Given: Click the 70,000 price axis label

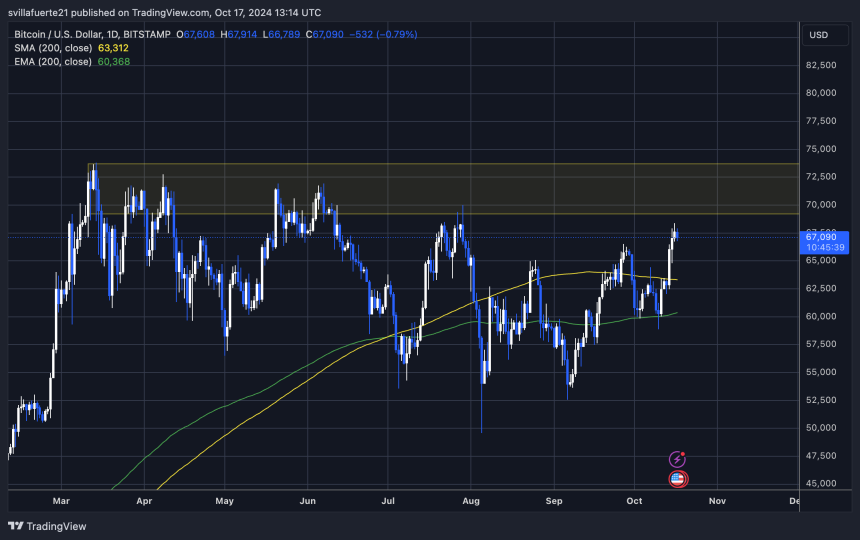Looking at the screenshot, I should coord(821,205).
